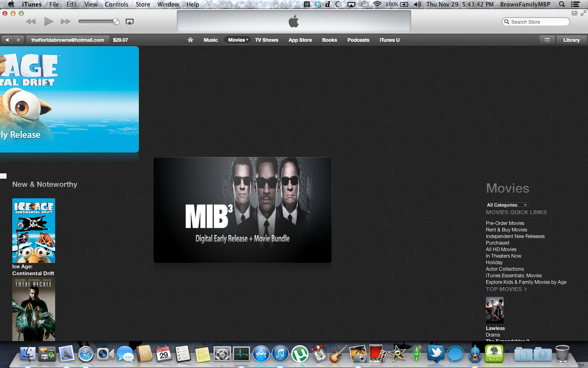Viewport: 588px width, 368px height.
Task: Click the AirPlay Mirroring menu bar icon
Action: point(351,4)
